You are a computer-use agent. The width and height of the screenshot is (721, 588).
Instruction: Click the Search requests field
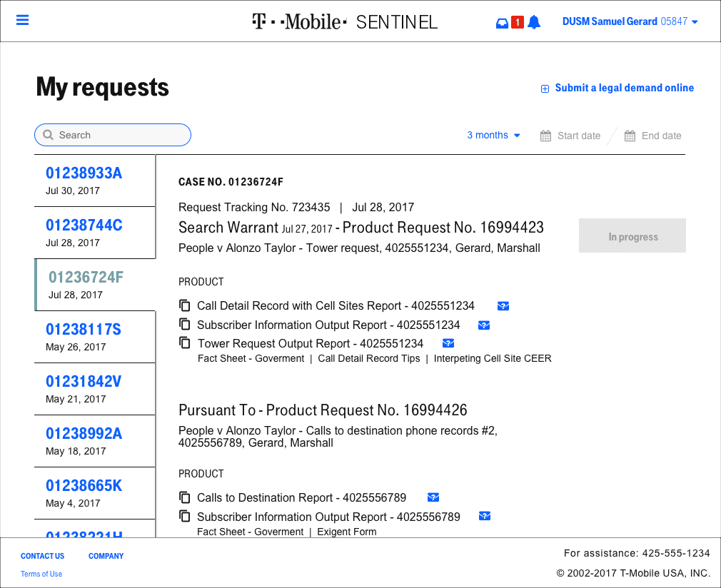113,135
